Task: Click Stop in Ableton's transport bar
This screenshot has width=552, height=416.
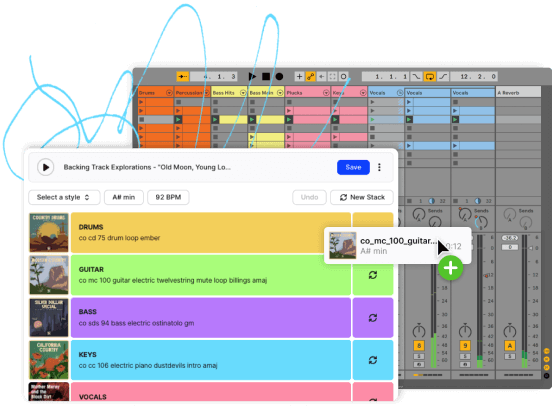Action: coord(266,76)
